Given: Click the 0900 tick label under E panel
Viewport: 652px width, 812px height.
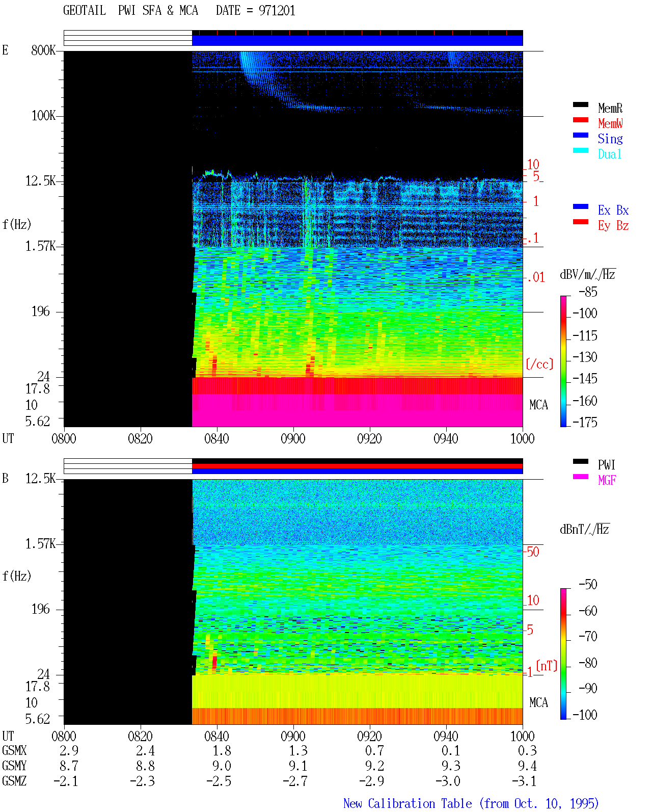Looking at the screenshot, I should (x=293, y=438).
